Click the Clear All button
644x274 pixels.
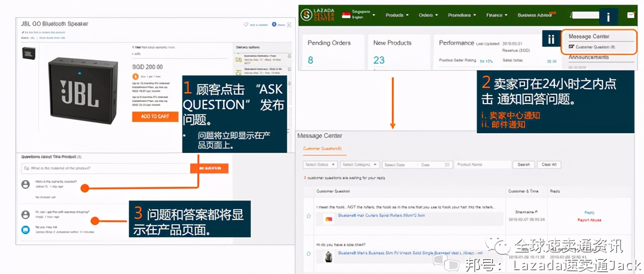click(549, 164)
